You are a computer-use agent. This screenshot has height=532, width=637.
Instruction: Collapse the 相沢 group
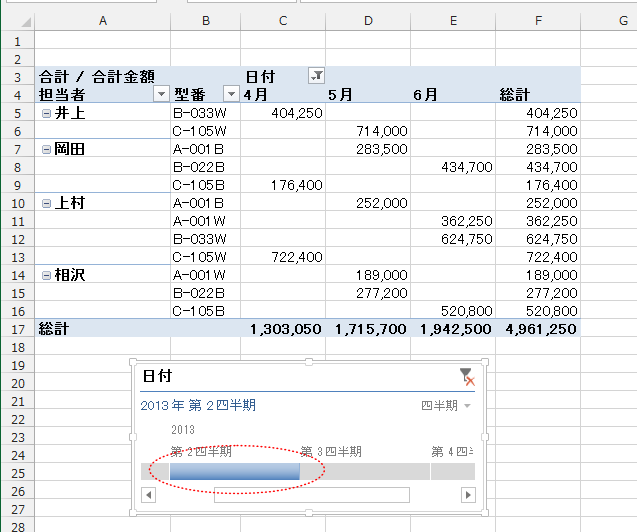click(46, 275)
